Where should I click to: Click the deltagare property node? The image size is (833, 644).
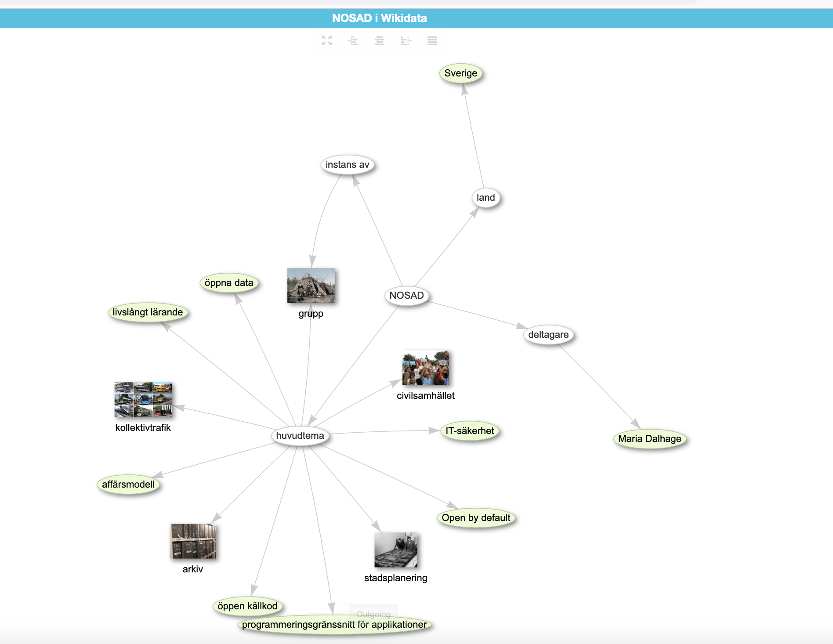(548, 335)
